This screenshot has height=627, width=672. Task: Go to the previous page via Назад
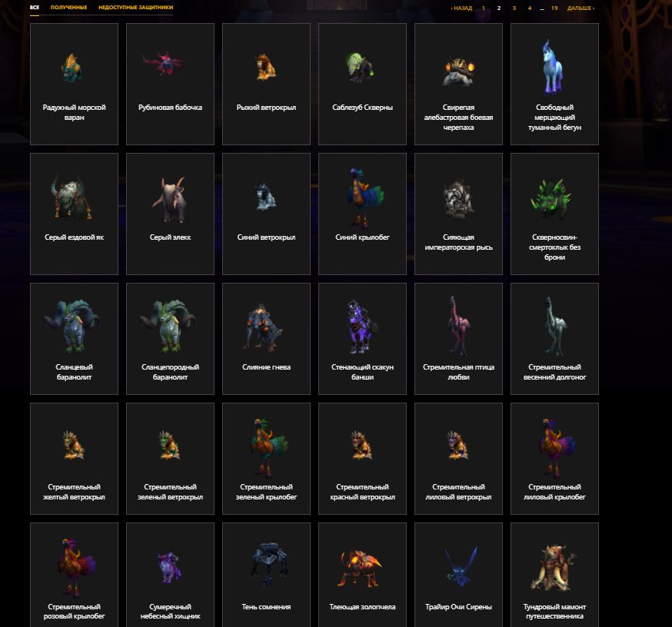(461, 8)
